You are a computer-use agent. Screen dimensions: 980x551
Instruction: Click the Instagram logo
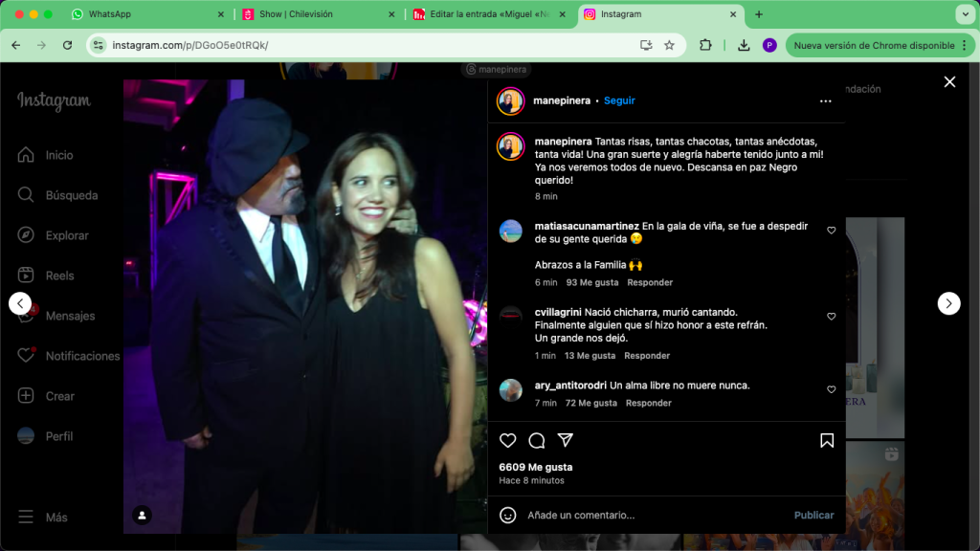point(54,100)
